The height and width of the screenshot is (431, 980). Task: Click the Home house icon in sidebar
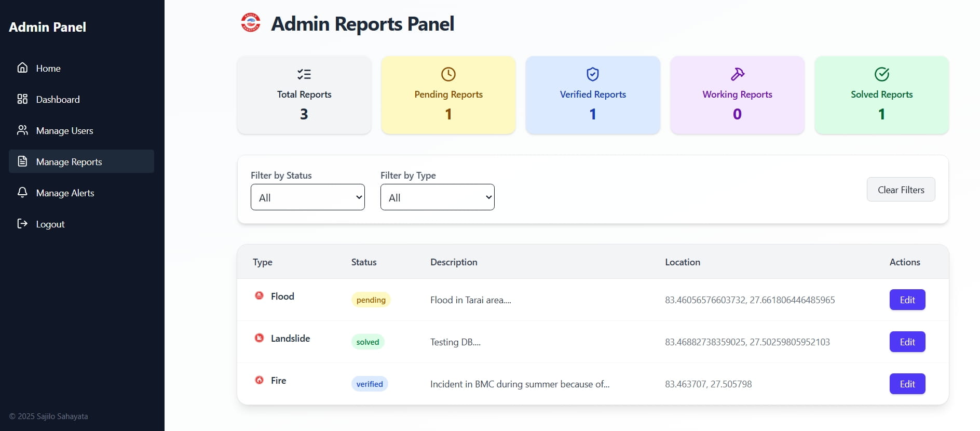22,68
